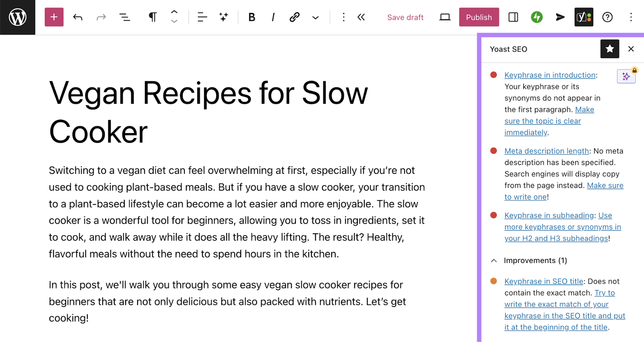Open the Jetpack lightning bolt icon
The width and height of the screenshot is (644, 342).
tap(537, 17)
